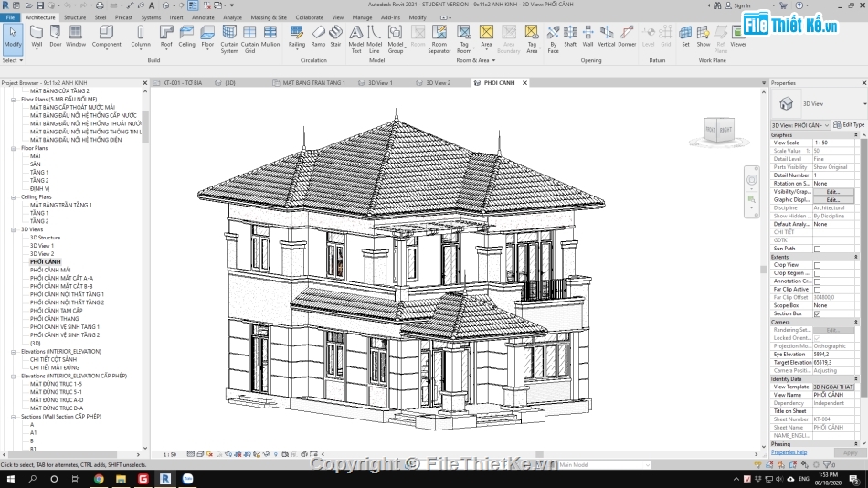This screenshot has height=488, width=868.
Task: Click Edit for Graphic Display Options
Action: (x=832, y=200)
